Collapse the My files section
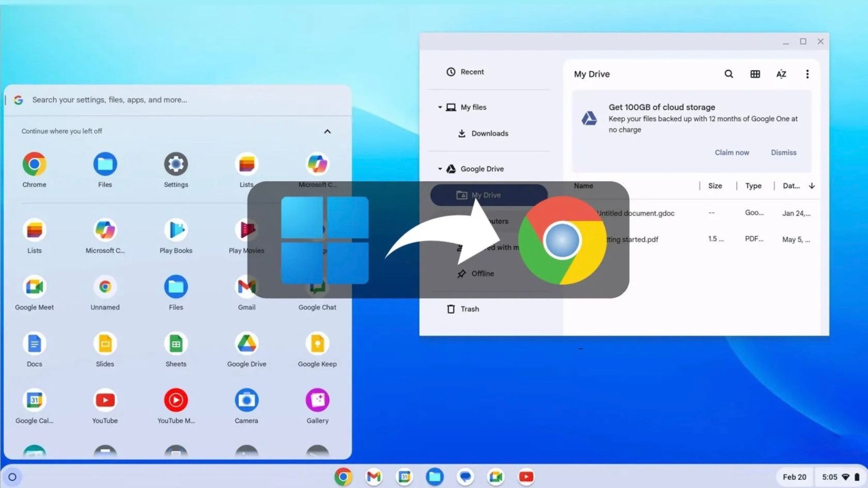 pos(440,107)
